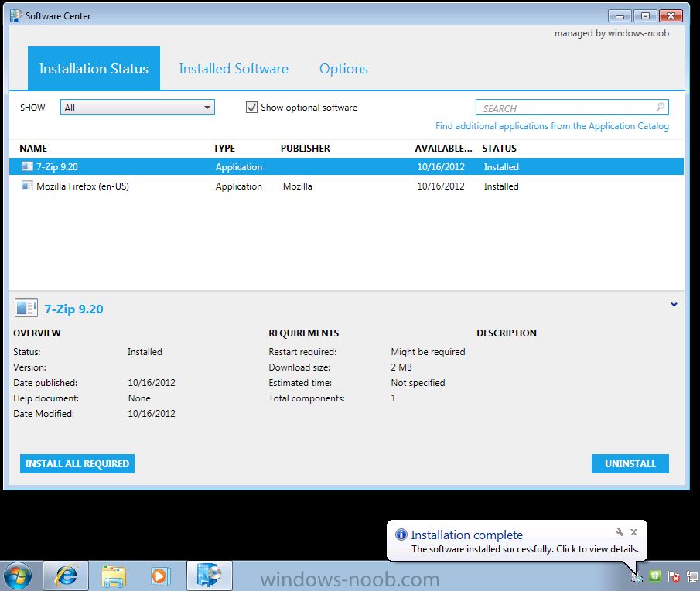The image size is (700, 591).
Task: Click 10/16/2012 date in Firefox row
Action: 441,186
